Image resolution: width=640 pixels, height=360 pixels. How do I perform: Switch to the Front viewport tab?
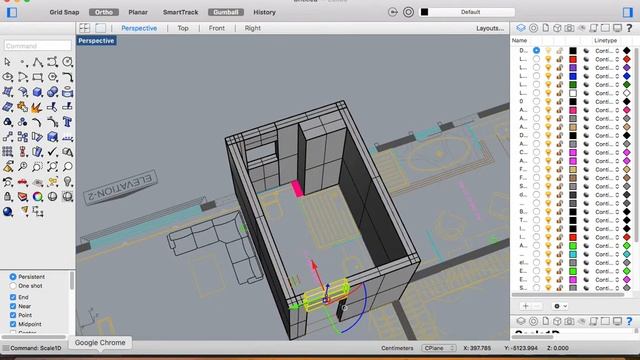click(216, 28)
